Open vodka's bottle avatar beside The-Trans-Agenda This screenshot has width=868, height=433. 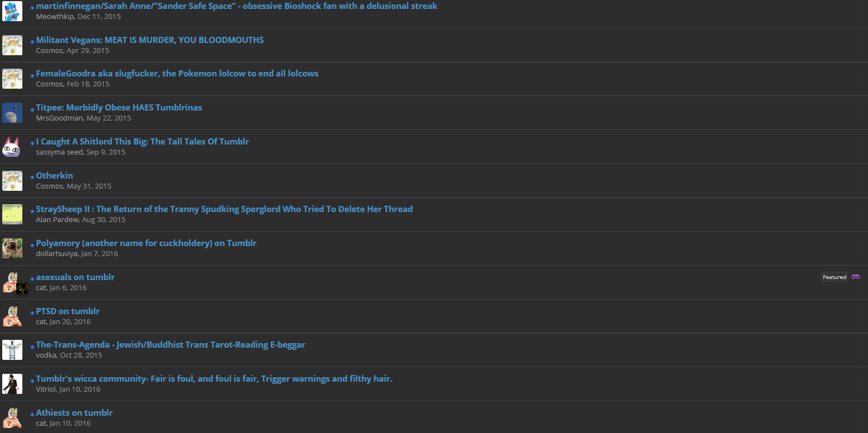[x=12, y=350]
